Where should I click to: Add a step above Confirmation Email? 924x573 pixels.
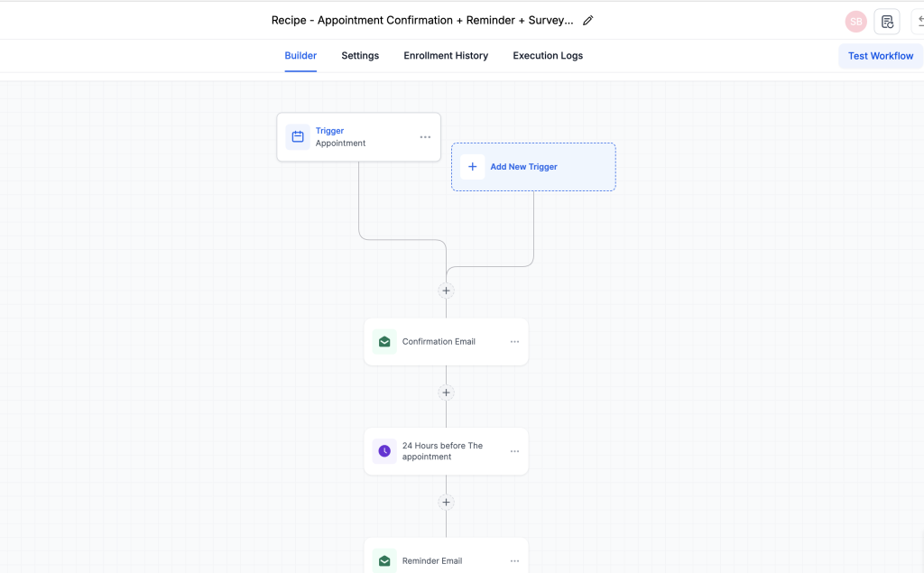(x=446, y=290)
